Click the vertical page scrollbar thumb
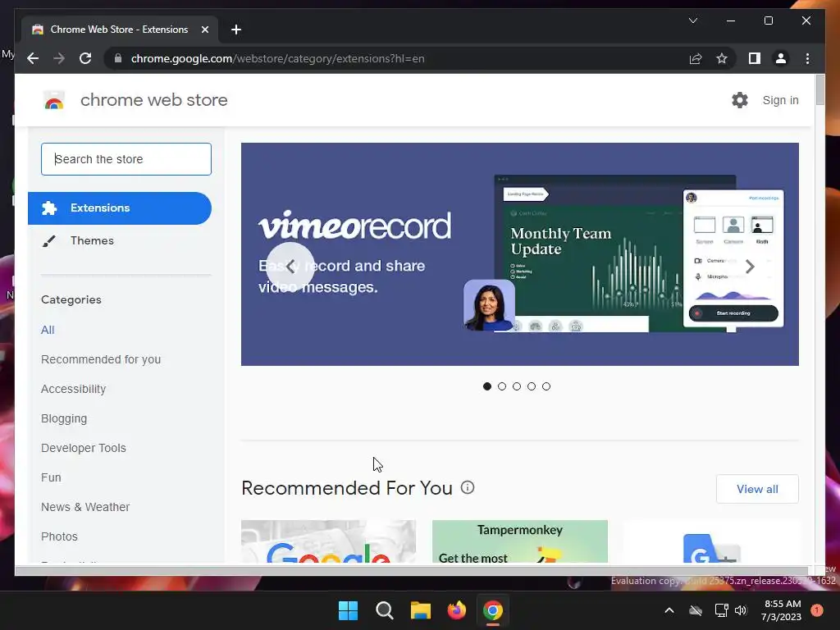Screen dimensions: 840x630 click(819, 90)
